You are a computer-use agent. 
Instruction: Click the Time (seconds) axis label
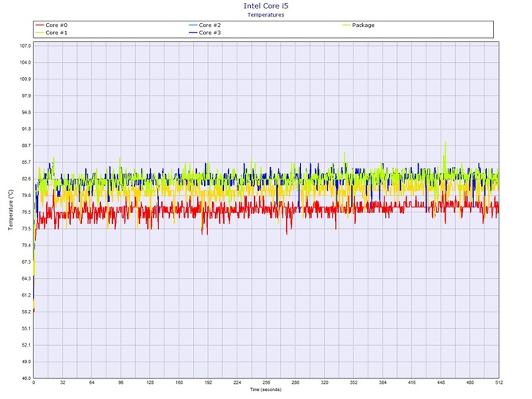point(266,389)
